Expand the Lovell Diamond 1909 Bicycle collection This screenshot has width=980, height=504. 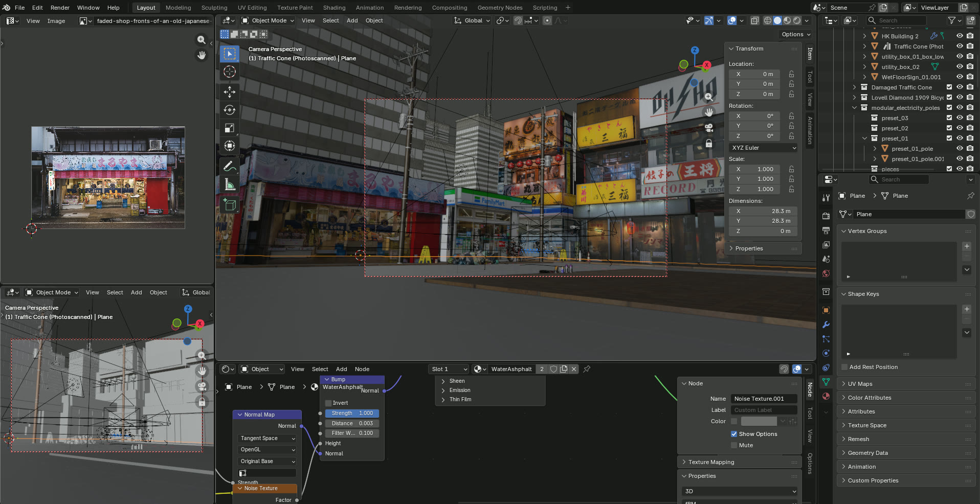coord(854,98)
